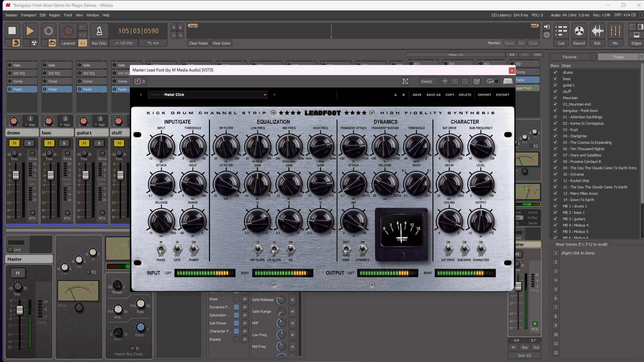Flip the GATE in/out switch
This screenshot has width=644, height=362.
tap(177, 249)
